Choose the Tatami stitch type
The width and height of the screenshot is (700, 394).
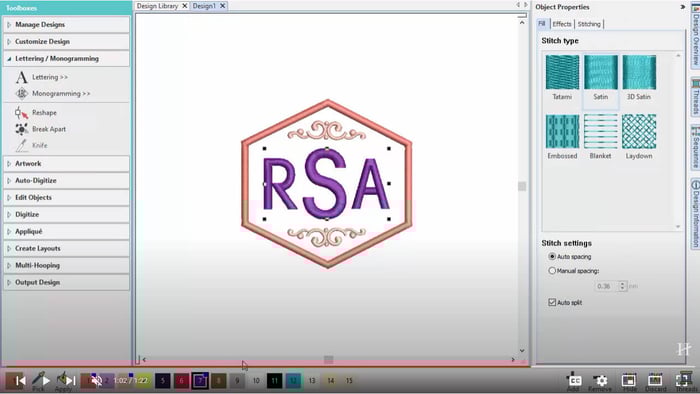562,78
